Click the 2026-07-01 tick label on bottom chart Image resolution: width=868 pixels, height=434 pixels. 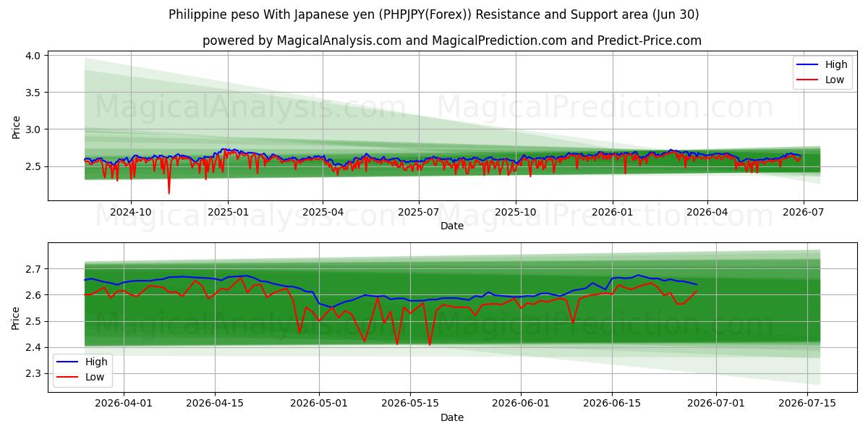pos(716,404)
